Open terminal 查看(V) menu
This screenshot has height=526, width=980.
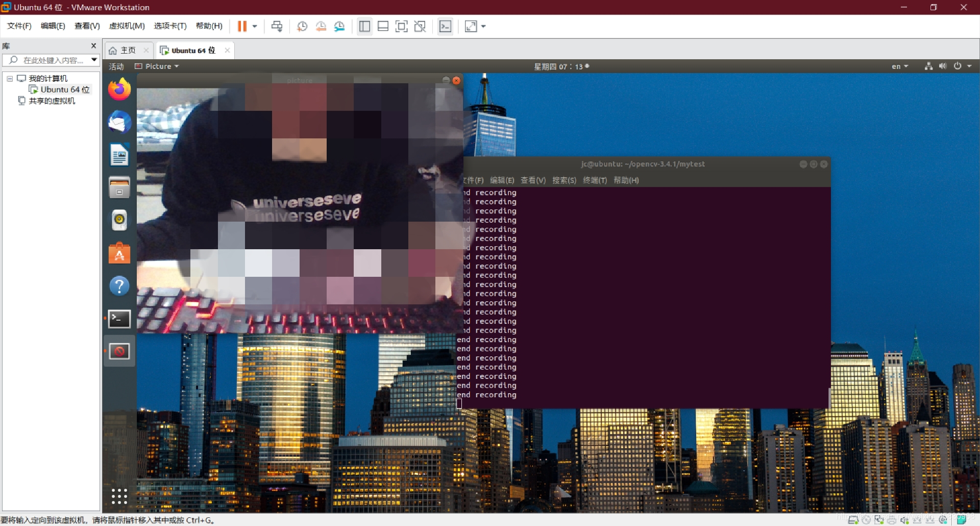(533, 180)
